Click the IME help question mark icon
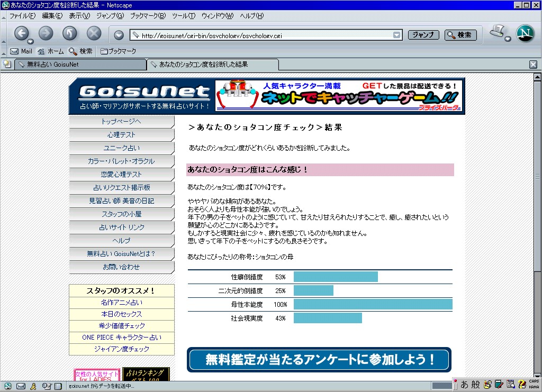This screenshot has width=542, height=392. tap(522, 385)
